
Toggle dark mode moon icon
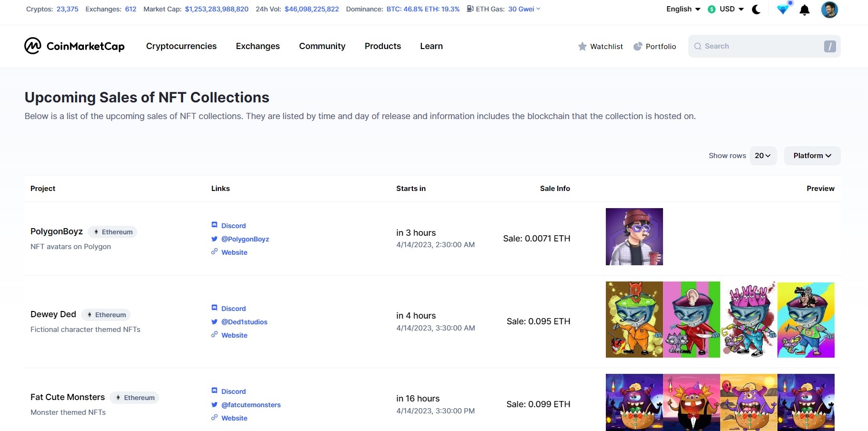[756, 10]
